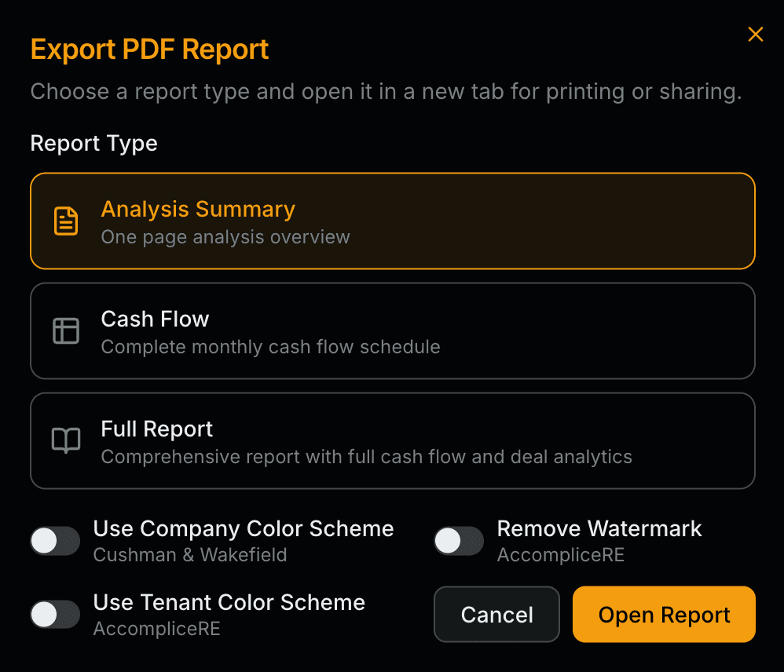Toggle the Cushman & Wakefield color scheme switch
Image resolution: width=784 pixels, height=672 pixels.
54,541
